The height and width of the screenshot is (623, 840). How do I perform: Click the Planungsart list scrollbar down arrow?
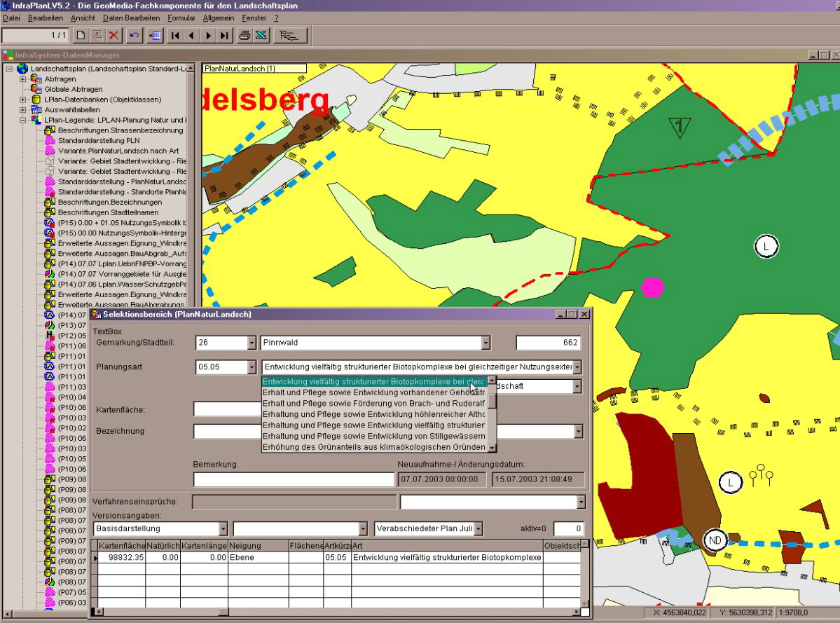[492, 447]
